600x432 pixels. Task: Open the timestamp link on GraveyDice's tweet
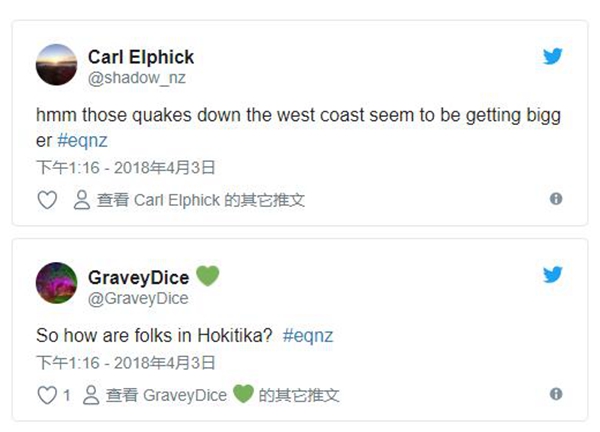click(x=125, y=363)
